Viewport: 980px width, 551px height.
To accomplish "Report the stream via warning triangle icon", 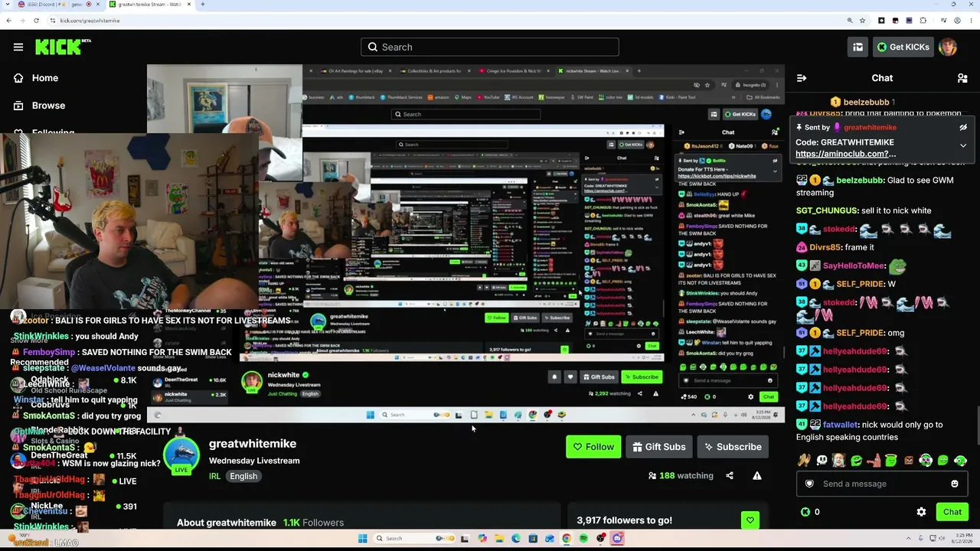I will click(756, 475).
